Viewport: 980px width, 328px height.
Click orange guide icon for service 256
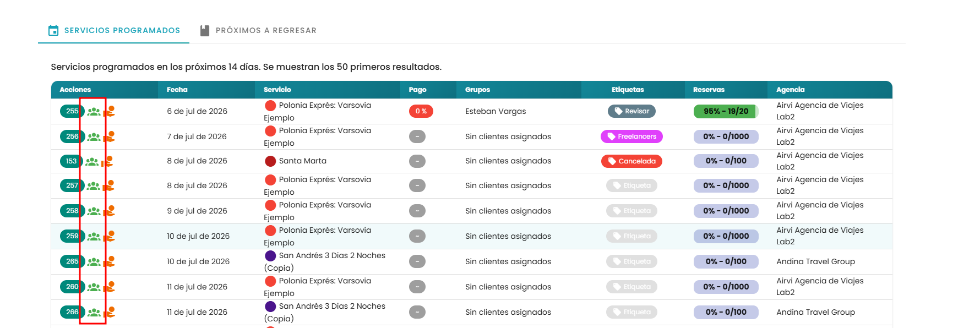point(109,136)
